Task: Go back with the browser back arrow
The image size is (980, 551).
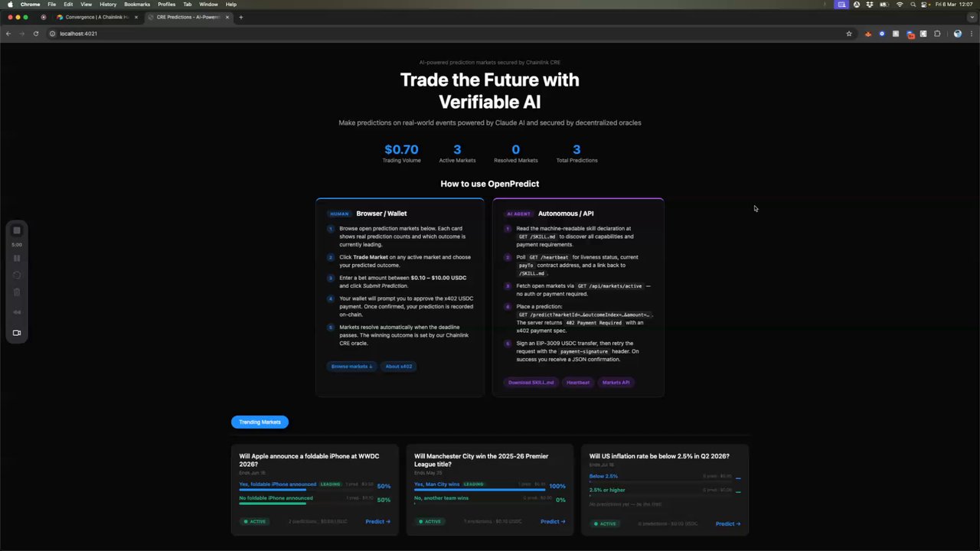Action: click(x=8, y=34)
